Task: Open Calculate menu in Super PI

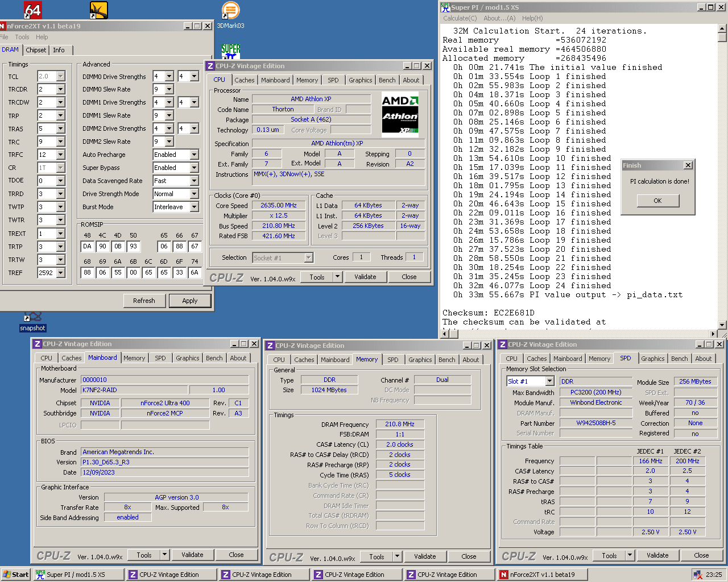Action: click(460, 18)
